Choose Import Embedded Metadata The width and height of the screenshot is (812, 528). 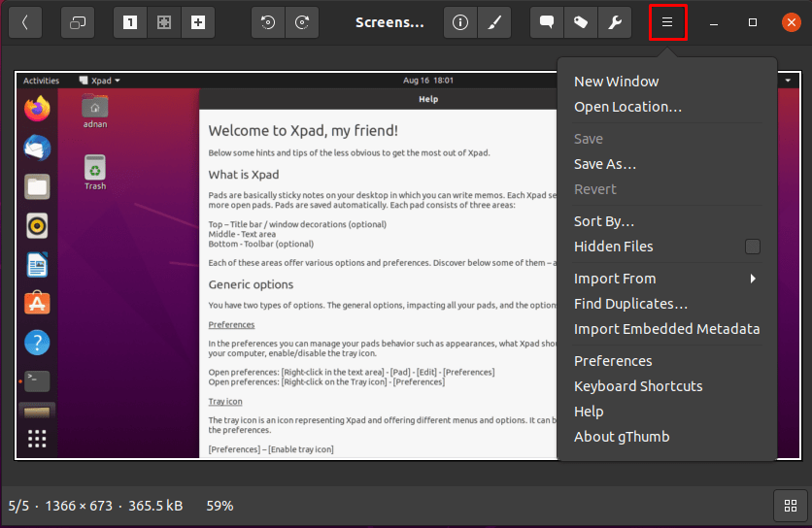pos(666,329)
